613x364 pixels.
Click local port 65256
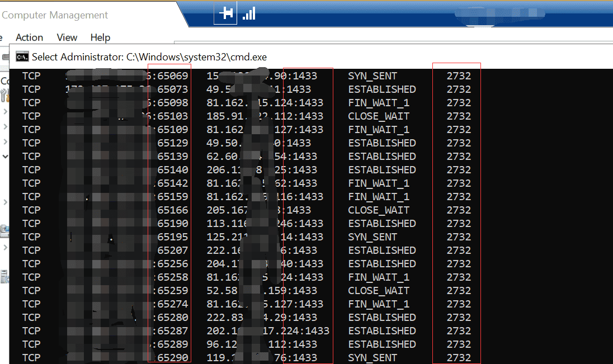click(x=172, y=264)
